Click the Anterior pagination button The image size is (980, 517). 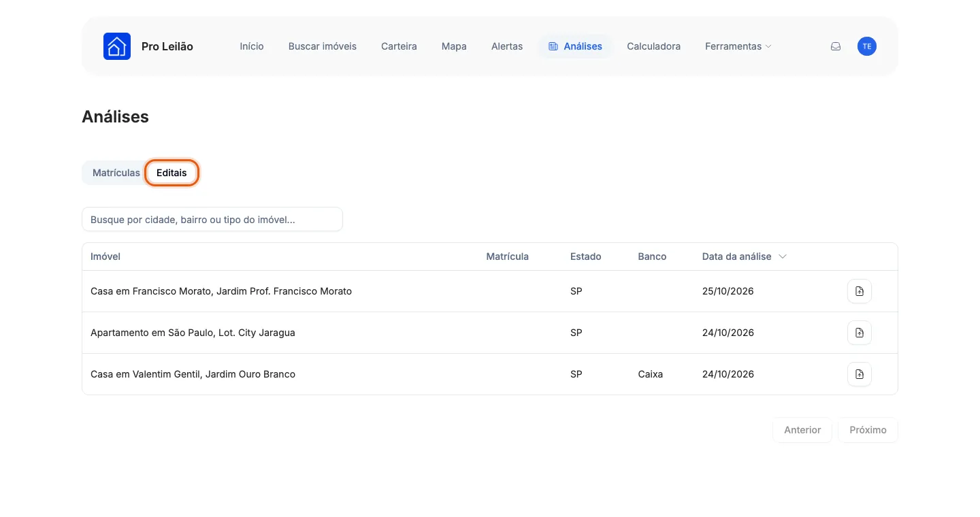tap(802, 430)
